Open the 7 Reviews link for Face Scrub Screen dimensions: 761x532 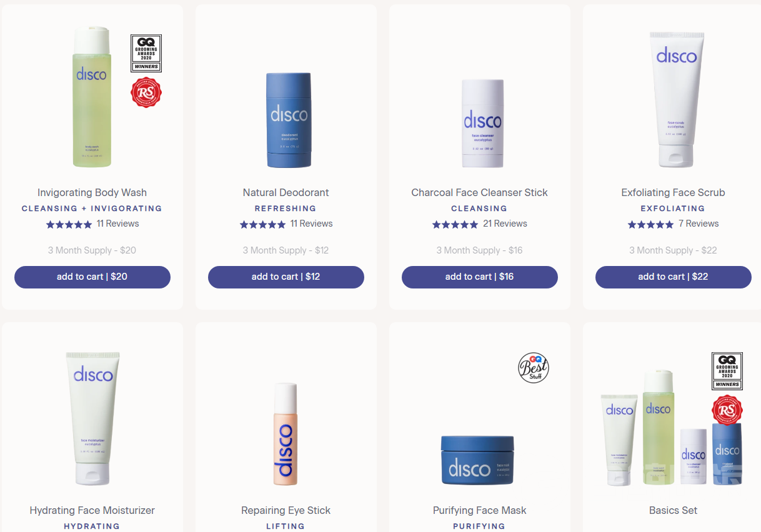(x=699, y=224)
